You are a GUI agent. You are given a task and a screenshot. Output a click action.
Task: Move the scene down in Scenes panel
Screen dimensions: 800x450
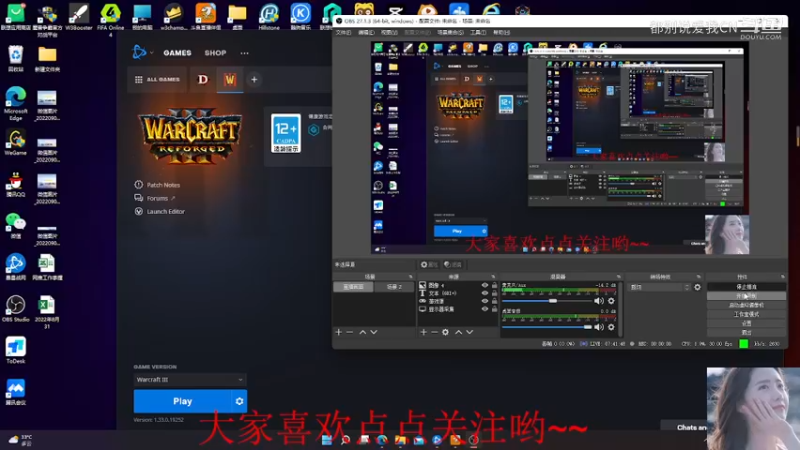point(374,332)
